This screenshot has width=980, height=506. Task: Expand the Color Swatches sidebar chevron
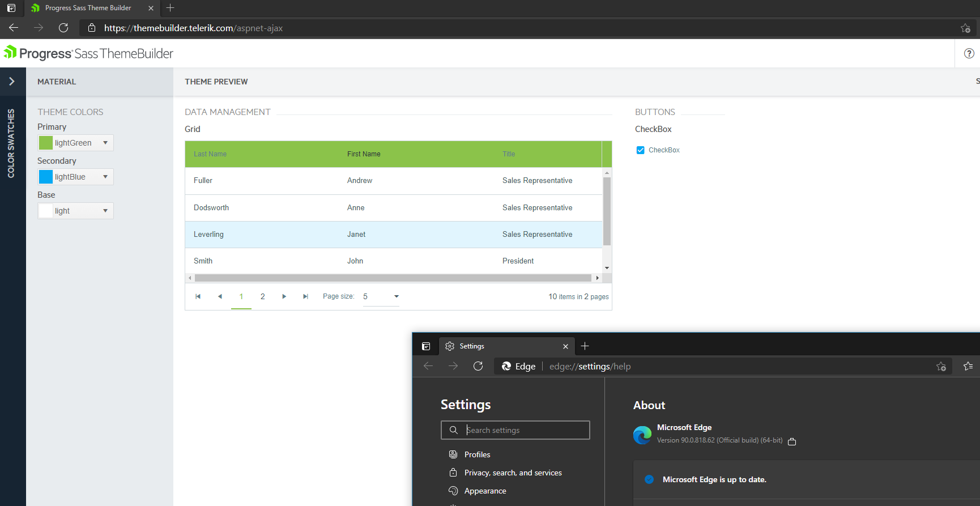click(x=12, y=82)
